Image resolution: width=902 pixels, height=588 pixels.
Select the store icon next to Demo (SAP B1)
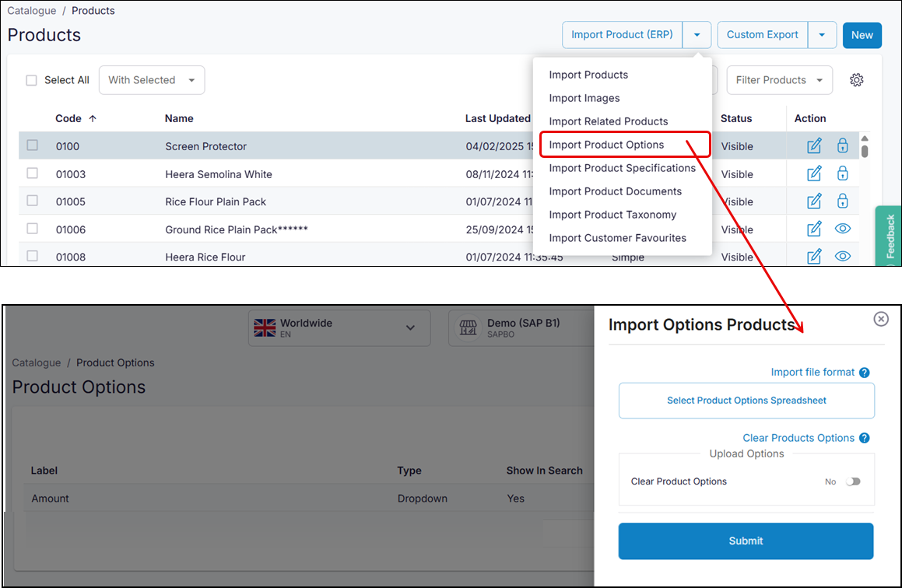click(467, 327)
